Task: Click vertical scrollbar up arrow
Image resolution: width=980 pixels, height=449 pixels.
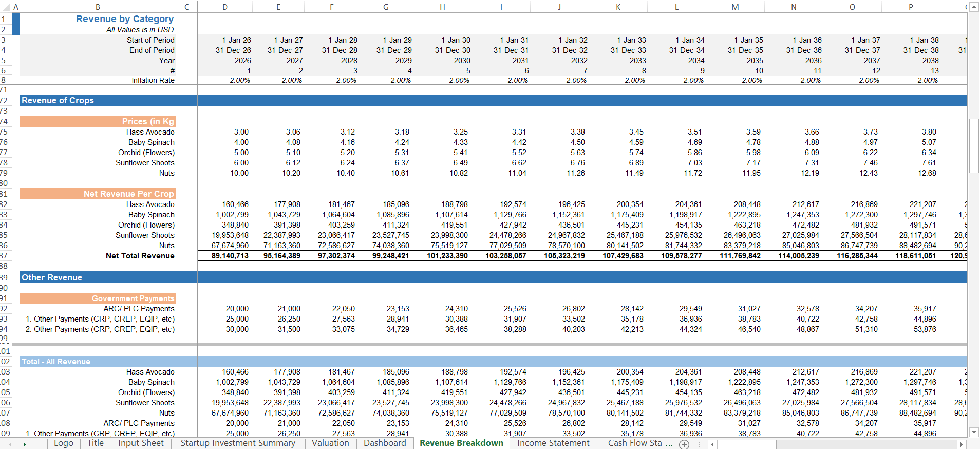Action: (x=974, y=7)
